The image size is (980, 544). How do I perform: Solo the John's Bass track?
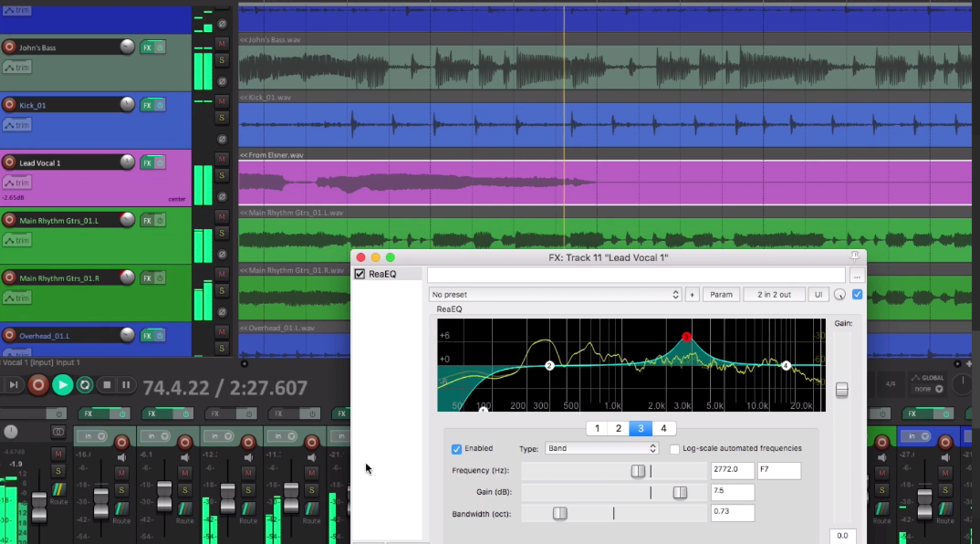(222, 60)
